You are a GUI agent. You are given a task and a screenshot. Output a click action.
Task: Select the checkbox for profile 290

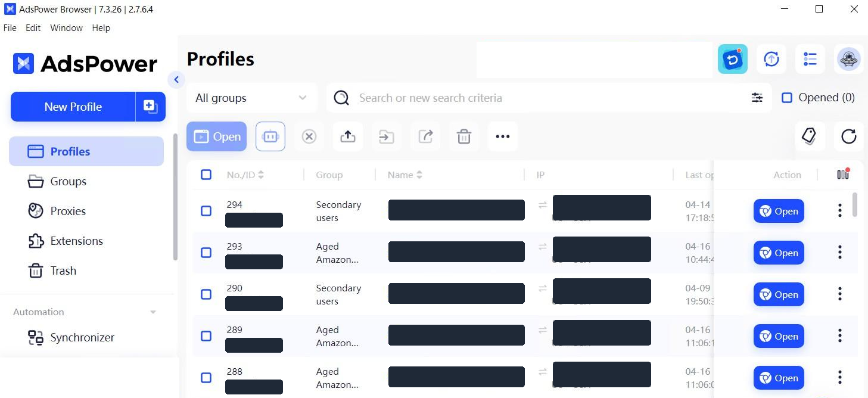(x=206, y=294)
